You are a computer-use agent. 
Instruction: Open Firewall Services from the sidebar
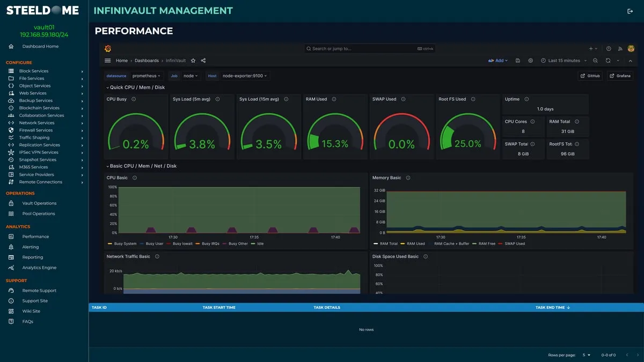point(35,130)
